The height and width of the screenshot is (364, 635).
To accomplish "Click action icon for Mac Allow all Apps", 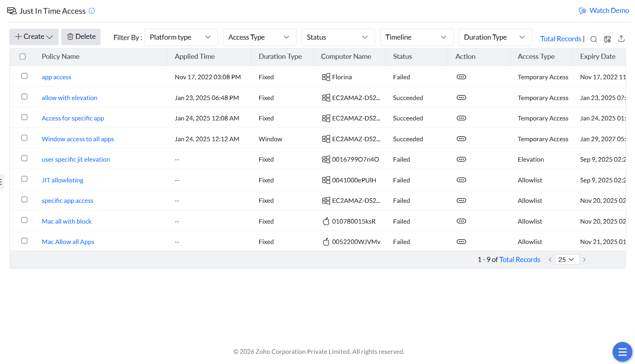I will click(461, 242).
